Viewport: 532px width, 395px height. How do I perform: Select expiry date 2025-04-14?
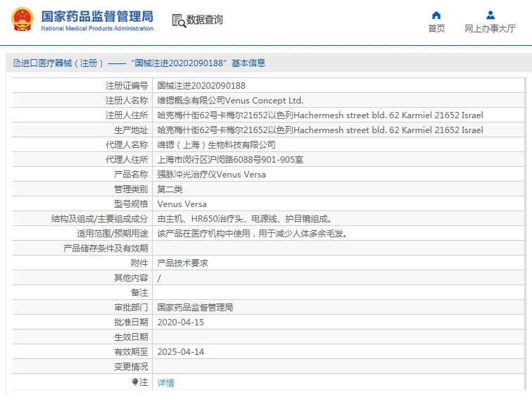click(180, 352)
